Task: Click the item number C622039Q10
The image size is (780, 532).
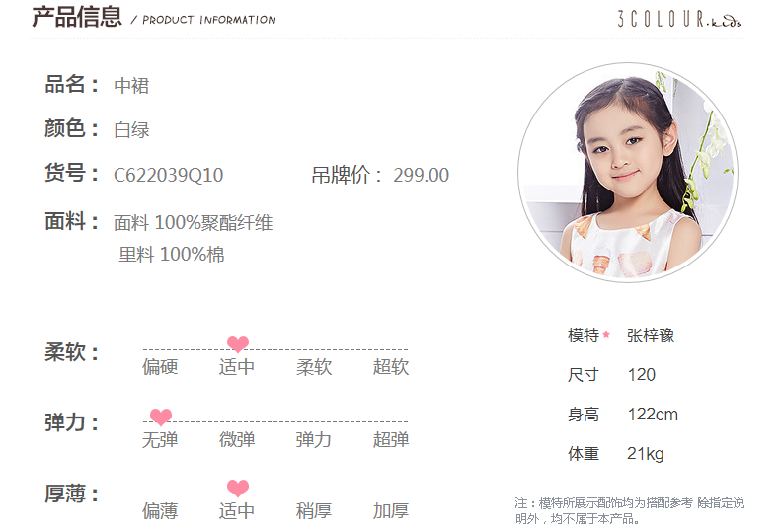Action: click(x=168, y=175)
